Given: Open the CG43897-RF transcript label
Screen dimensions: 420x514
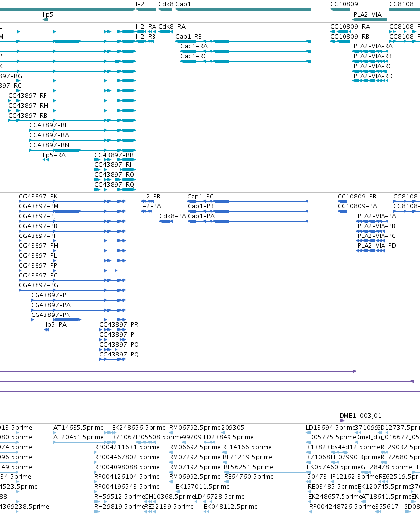Looking at the screenshot, I should pos(28,96).
